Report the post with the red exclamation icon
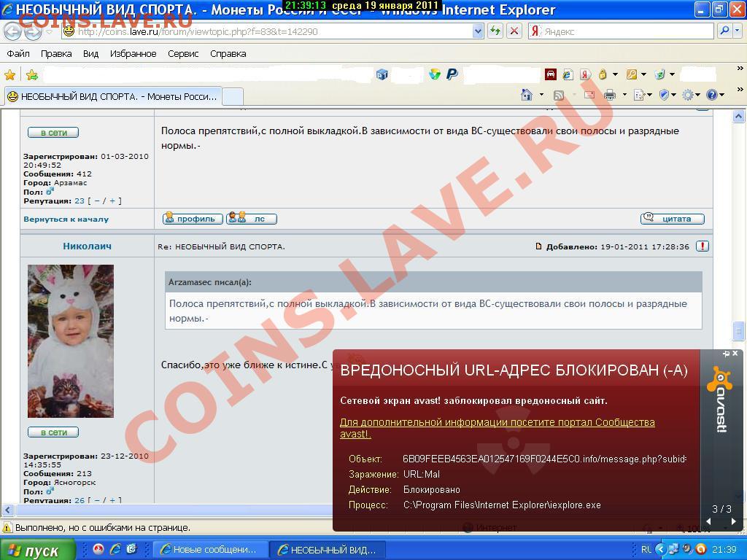This screenshot has width=747, height=560. click(x=703, y=246)
